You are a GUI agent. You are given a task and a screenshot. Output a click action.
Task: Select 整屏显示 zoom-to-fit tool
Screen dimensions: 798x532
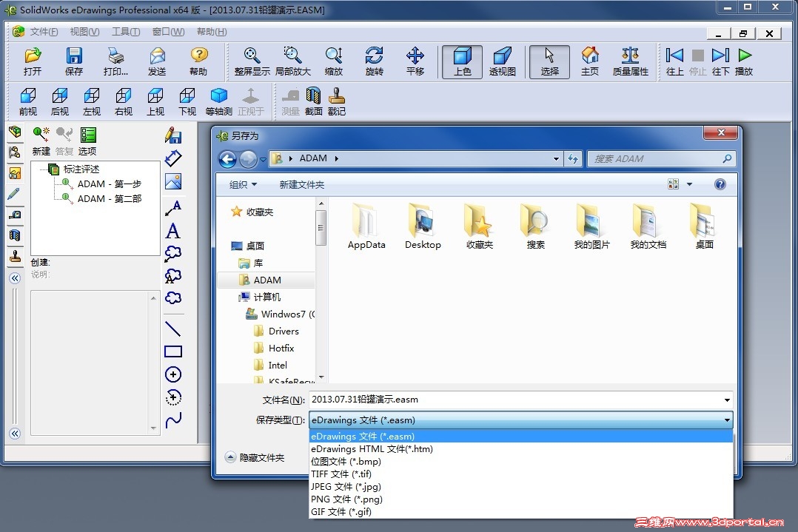pyautogui.click(x=252, y=61)
